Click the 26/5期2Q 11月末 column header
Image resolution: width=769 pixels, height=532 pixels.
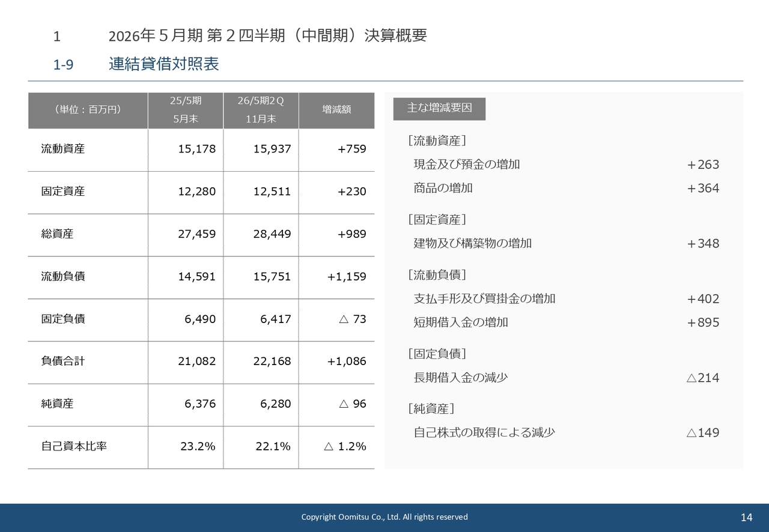click(x=261, y=110)
